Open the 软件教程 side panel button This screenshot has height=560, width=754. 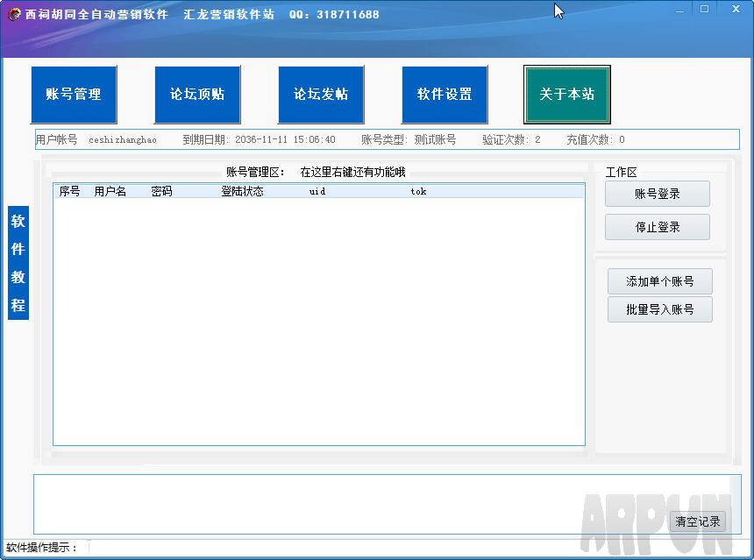tap(18, 263)
